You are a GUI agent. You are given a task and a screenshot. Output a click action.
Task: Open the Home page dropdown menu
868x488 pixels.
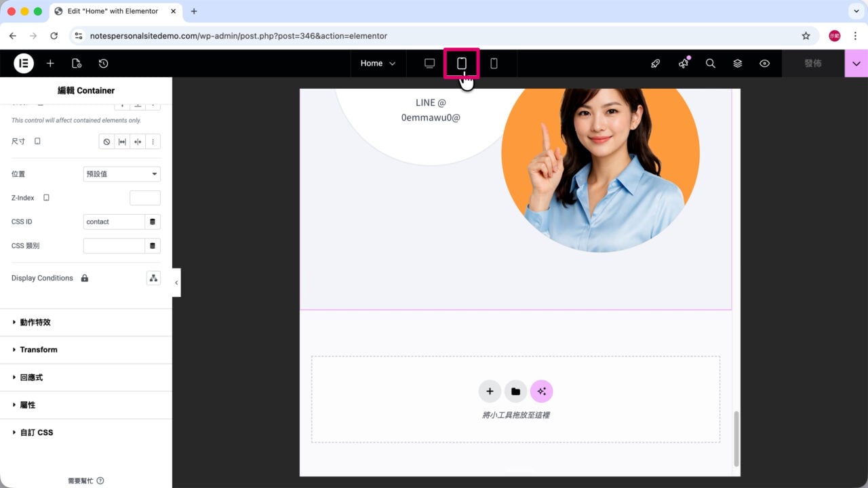click(x=378, y=63)
